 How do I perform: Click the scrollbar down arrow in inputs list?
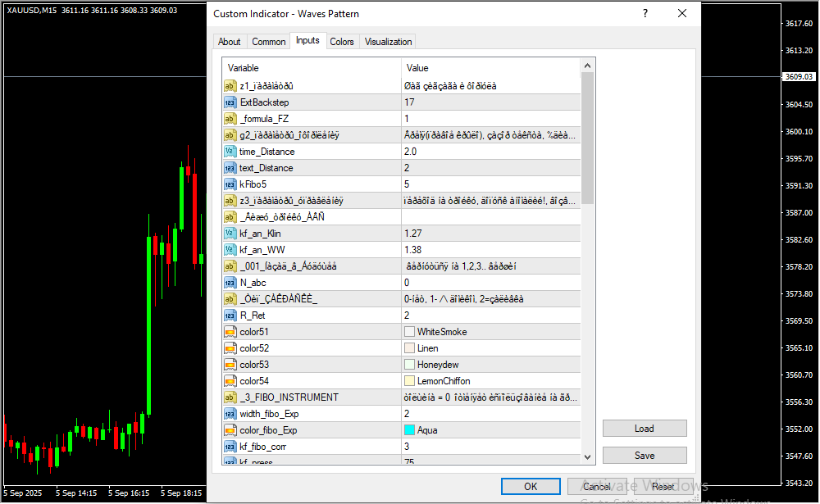tap(587, 456)
